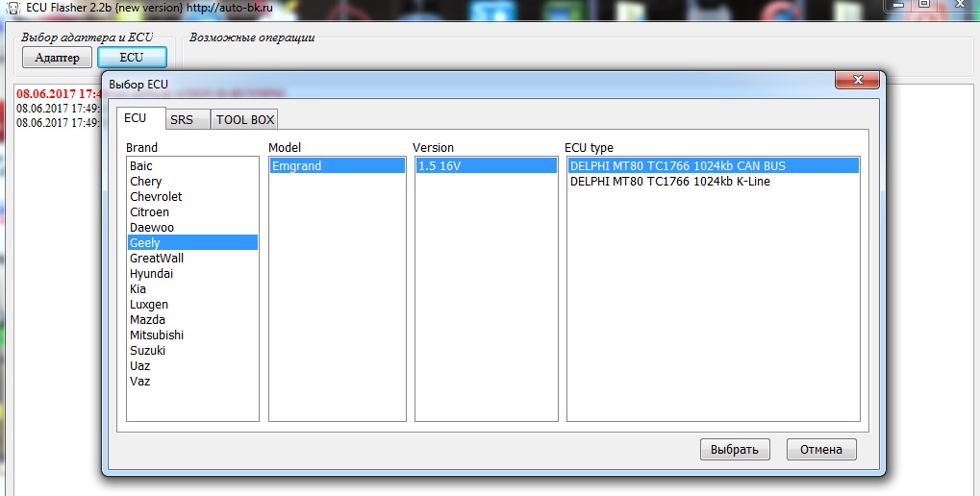Close the Выбор ECU dialog
Viewport: 980px width, 496px height.
(857, 80)
